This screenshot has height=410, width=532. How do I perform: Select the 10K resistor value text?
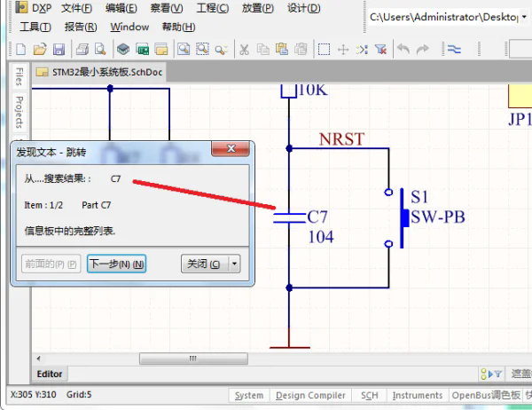313,90
